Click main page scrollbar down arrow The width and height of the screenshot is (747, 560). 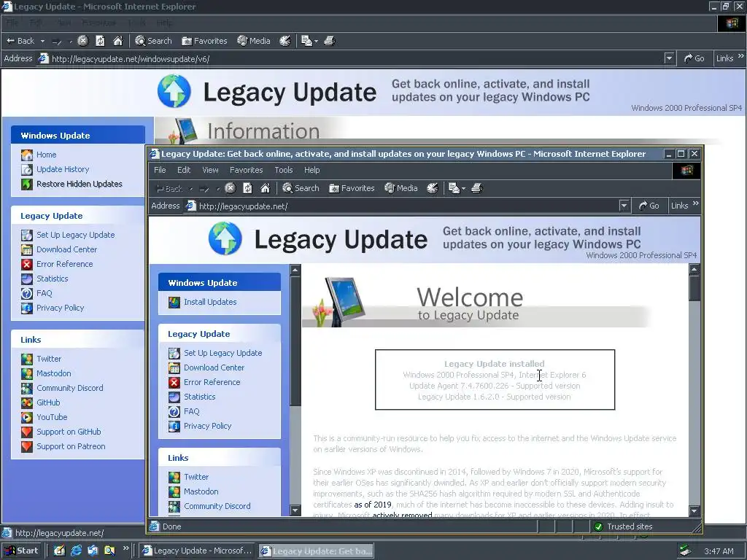[x=694, y=510]
